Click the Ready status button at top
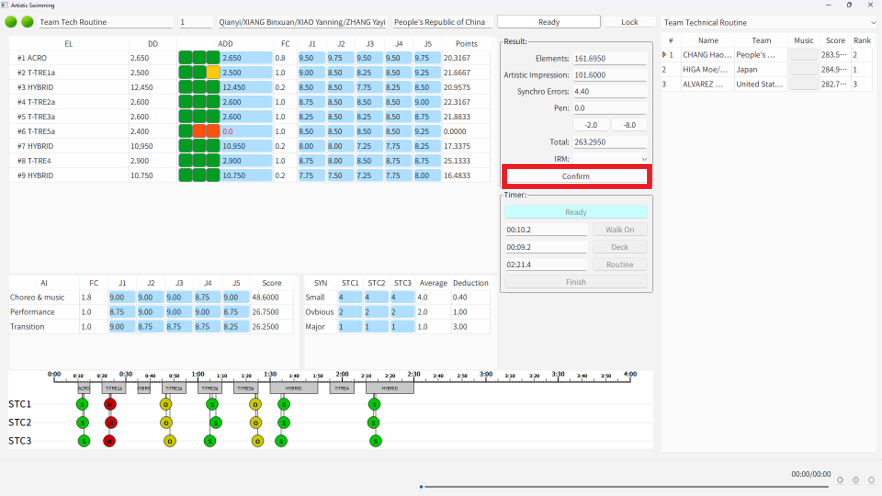The image size is (882, 496). pos(548,22)
